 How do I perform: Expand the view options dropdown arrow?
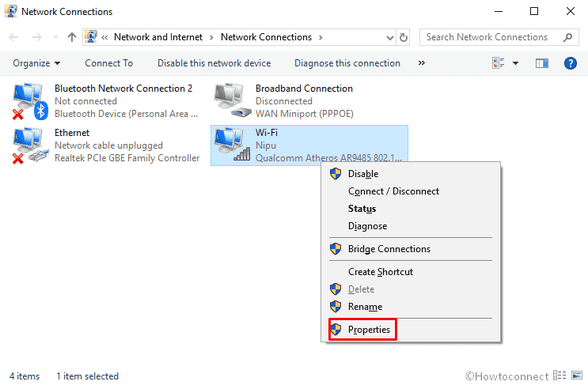pos(515,63)
